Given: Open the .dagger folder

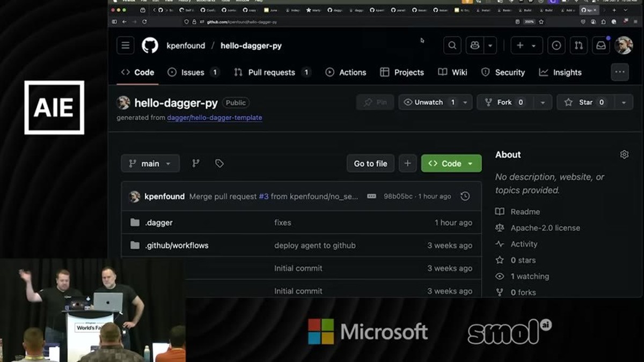Looking at the screenshot, I should pyautogui.click(x=159, y=223).
